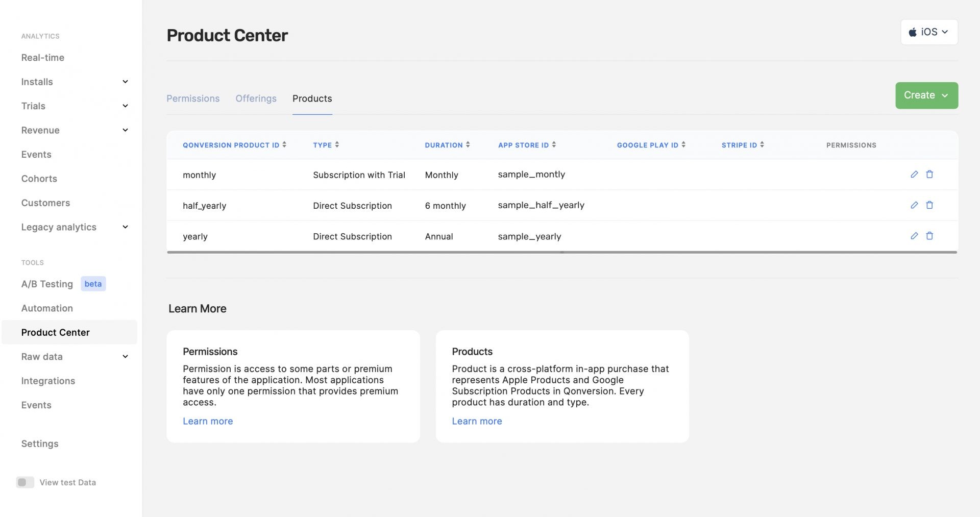Switch to the Offerings tab

(x=256, y=99)
